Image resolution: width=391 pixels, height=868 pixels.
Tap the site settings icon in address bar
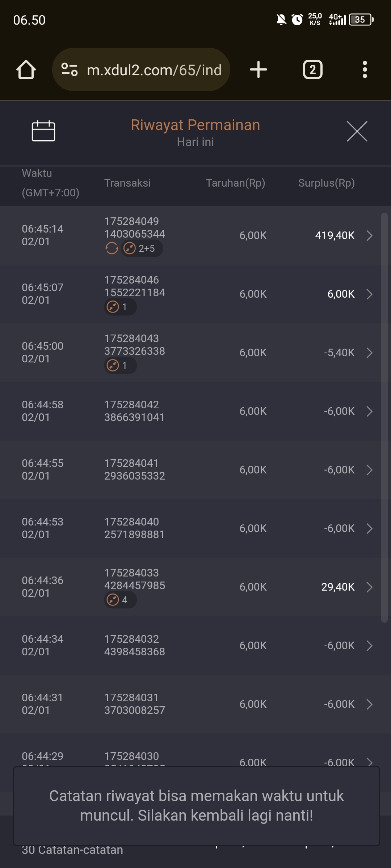(x=70, y=69)
